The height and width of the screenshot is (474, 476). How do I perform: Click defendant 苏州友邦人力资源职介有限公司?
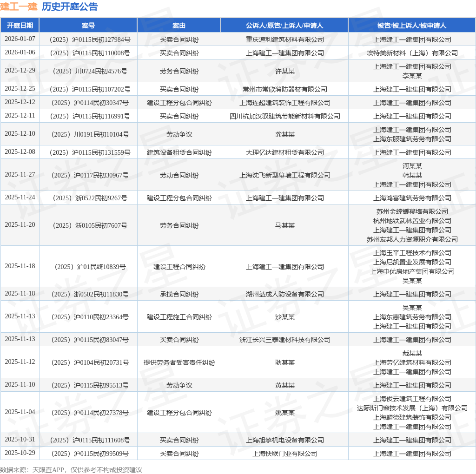[x=412, y=239]
